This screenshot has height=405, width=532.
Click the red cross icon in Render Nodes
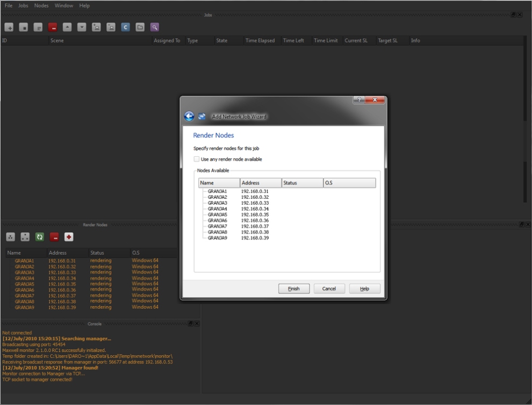(x=69, y=237)
